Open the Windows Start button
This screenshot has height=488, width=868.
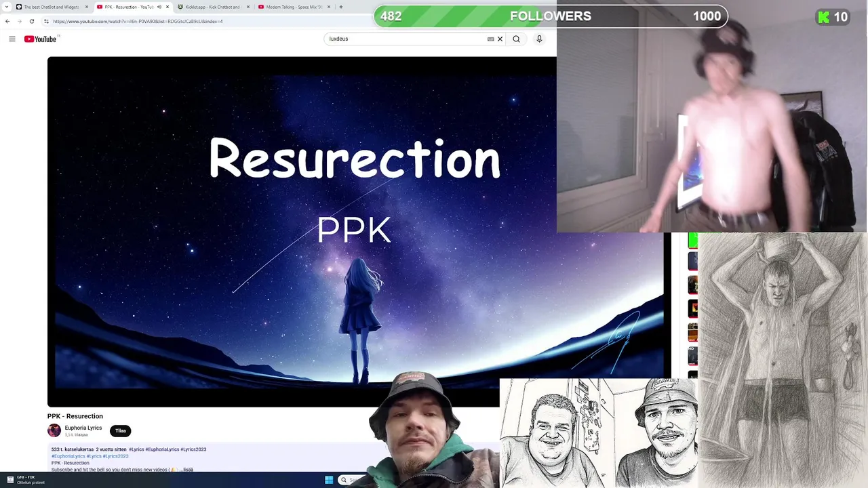click(329, 480)
